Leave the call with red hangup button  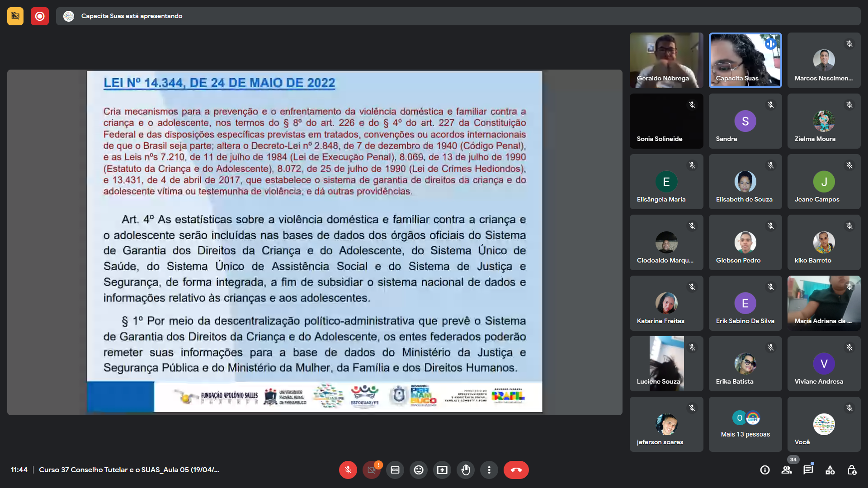pos(516,470)
